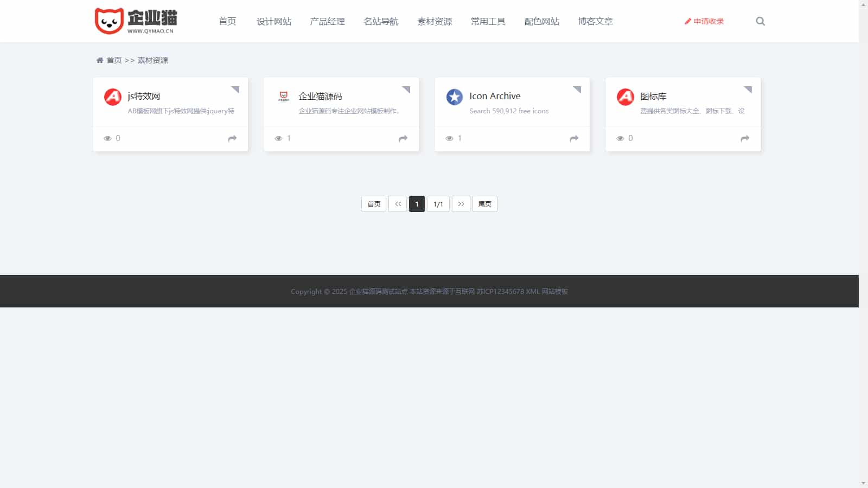
Task: Click the share arrow on js特效网 card
Action: [x=232, y=139]
